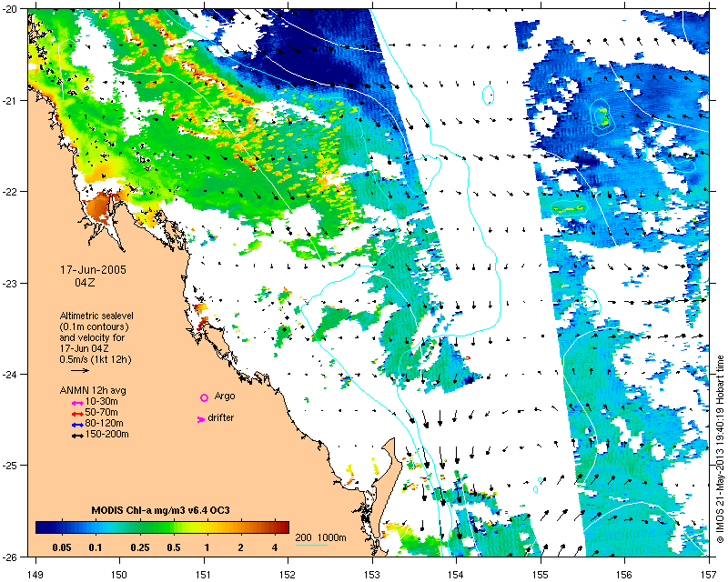728x582 pixels.
Task: Click the '-20' latitude axis label
Action: [10, 10]
